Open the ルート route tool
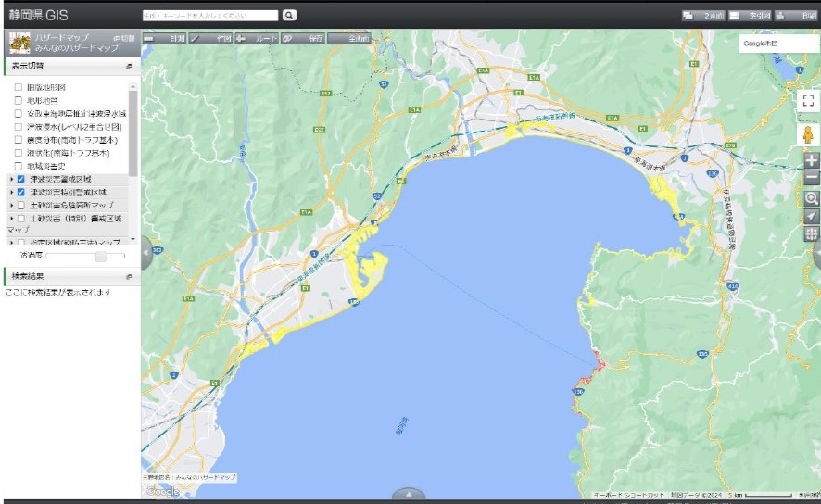The width and height of the screenshot is (821, 504). tap(257, 39)
